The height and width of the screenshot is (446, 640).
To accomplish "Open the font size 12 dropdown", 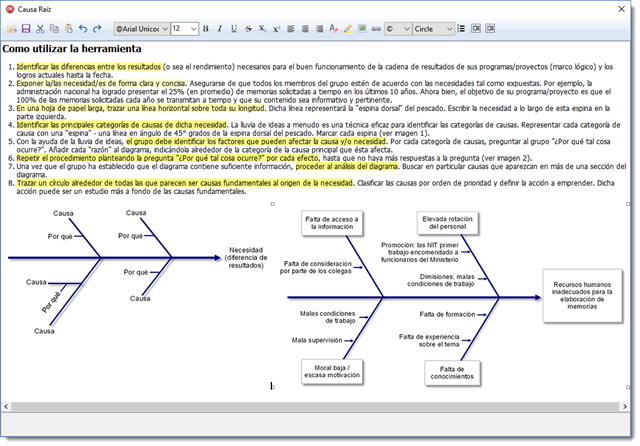I will point(184,29).
